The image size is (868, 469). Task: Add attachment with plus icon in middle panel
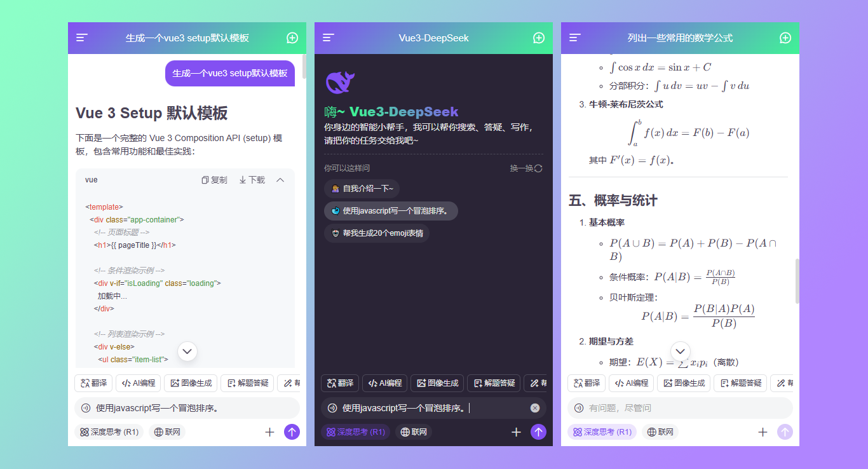point(516,432)
